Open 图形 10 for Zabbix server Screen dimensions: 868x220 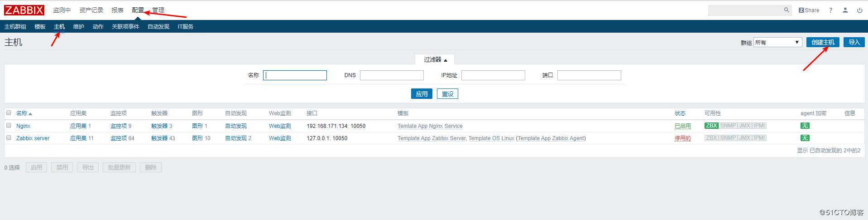197,138
